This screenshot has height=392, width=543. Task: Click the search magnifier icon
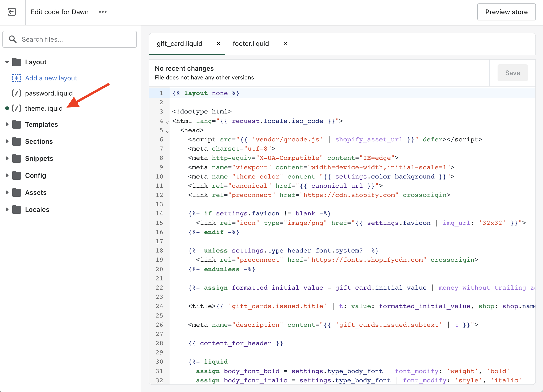[13, 39]
